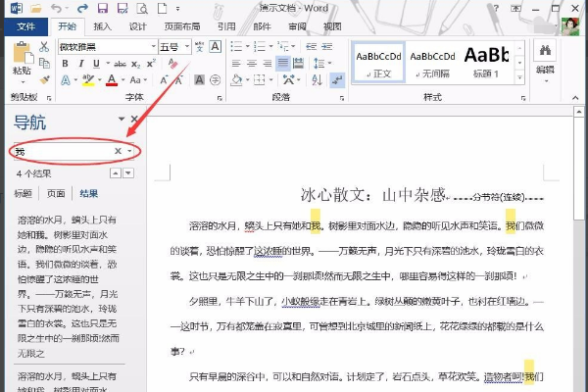Switch to 审阅 ribbon tab
Image resolution: width=588 pixels, height=392 pixels.
pyautogui.click(x=297, y=26)
